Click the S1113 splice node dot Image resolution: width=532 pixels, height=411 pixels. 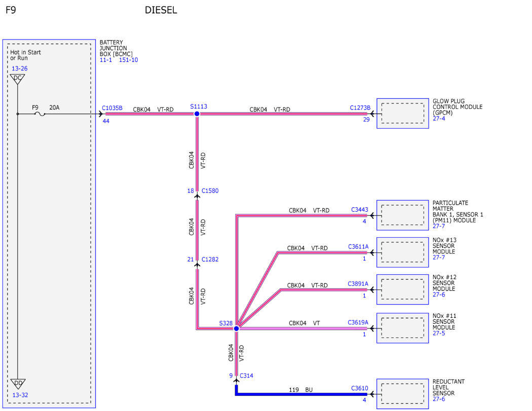coord(197,114)
